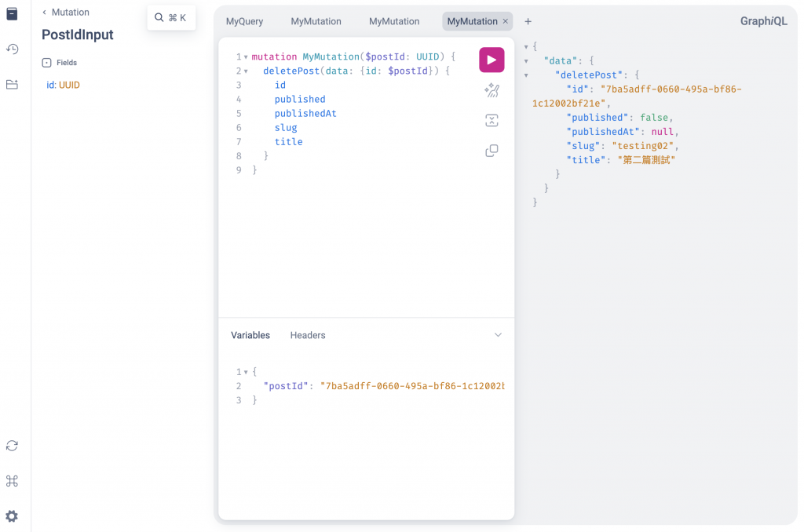Click the $postId variable in line 1
This screenshot has width=804, height=532.
tap(385, 57)
